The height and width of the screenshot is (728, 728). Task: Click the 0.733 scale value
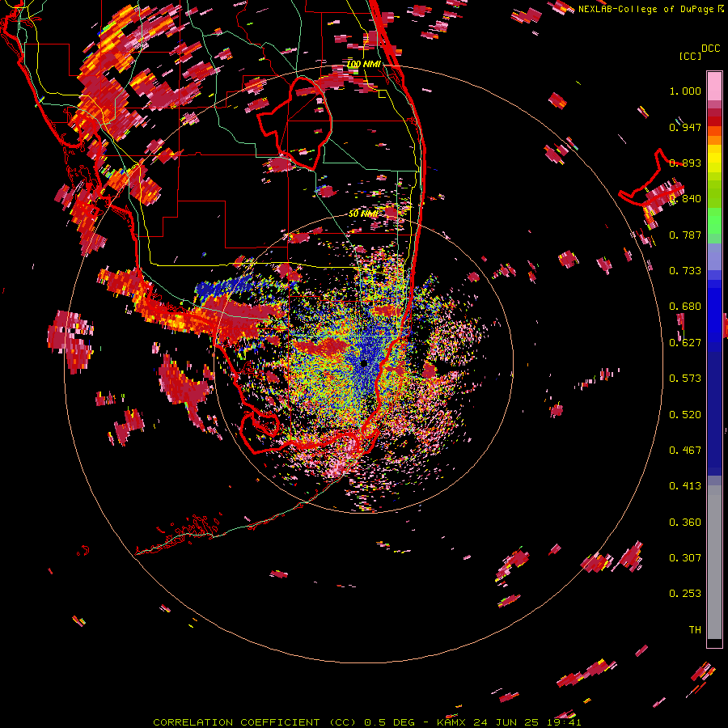point(685,271)
